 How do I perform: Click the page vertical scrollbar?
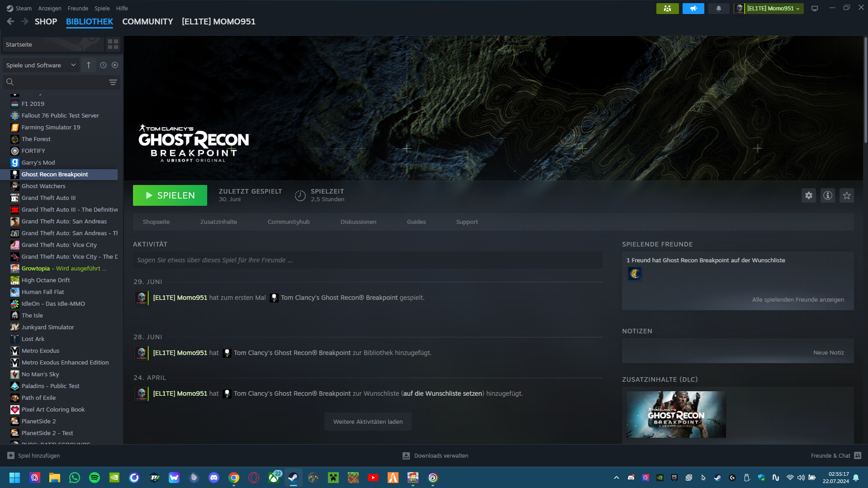click(865, 90)
